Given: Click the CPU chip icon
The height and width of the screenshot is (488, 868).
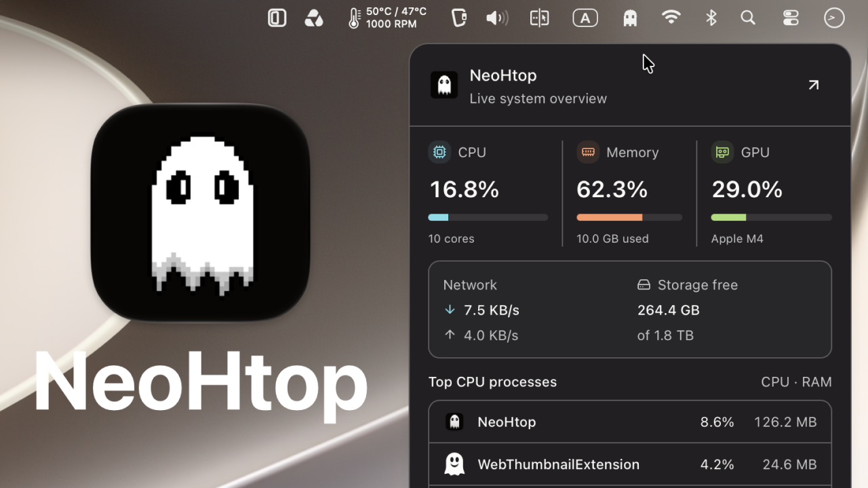Looking at the screenshot, I should tap(439, 152).
